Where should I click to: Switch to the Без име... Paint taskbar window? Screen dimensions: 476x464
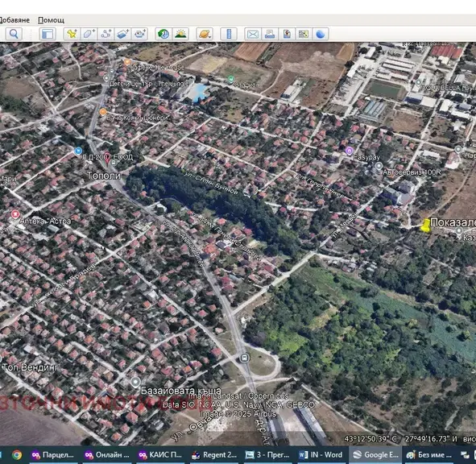[430, 454]
